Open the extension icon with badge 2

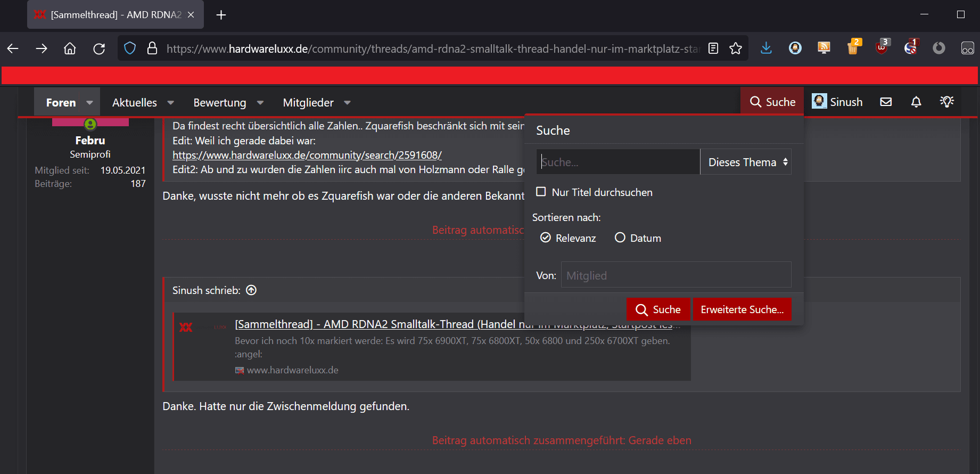coord(853,47)
